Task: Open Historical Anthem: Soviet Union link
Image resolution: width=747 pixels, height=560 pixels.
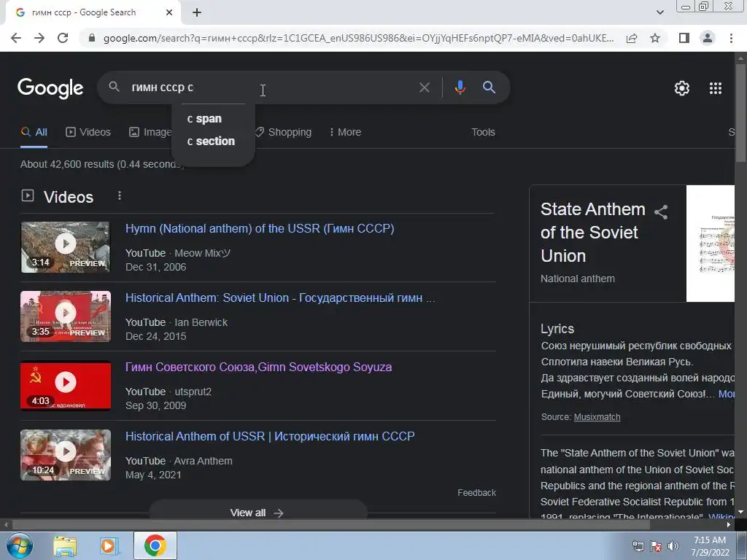Action: click(x=280, y=298)
